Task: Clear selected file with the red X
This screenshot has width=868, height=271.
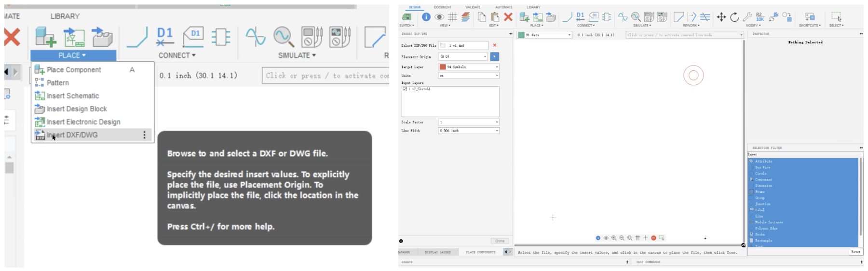Action: pos(494,45)
